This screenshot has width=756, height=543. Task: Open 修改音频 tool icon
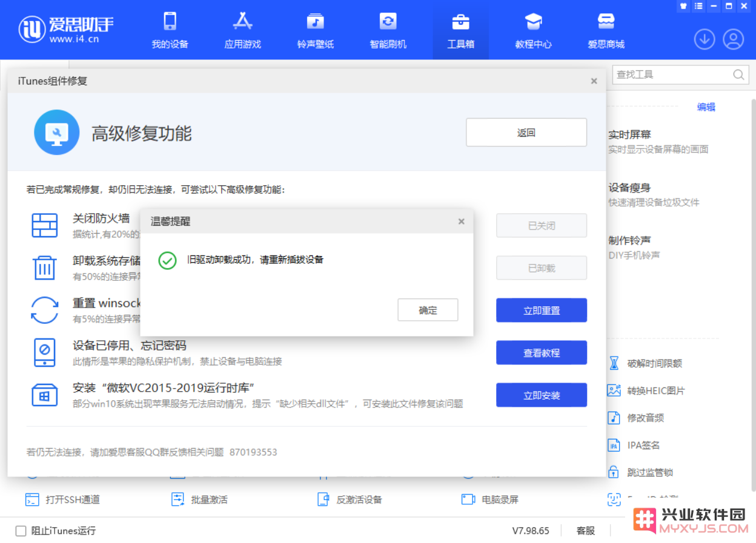(x=614, y=418)
